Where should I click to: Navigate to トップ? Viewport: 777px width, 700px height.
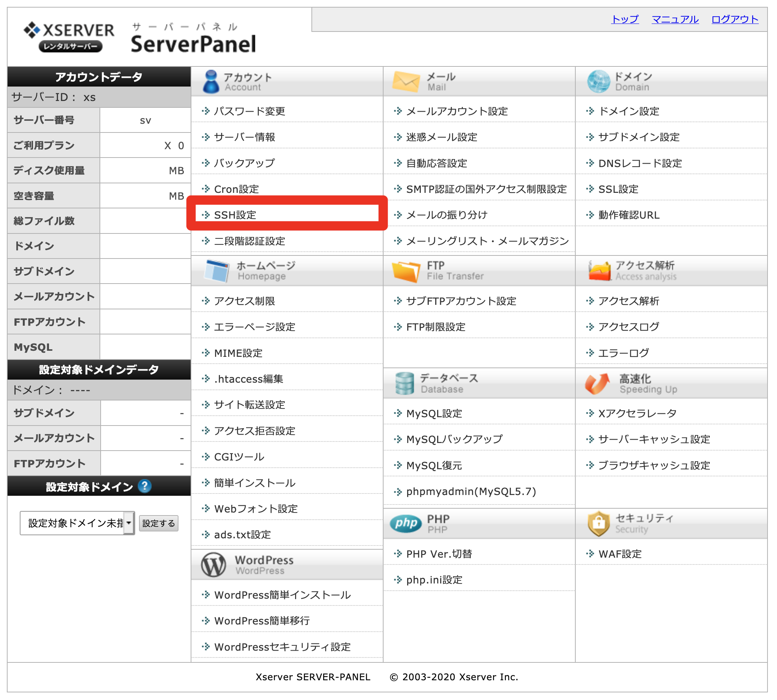point(624,20)
